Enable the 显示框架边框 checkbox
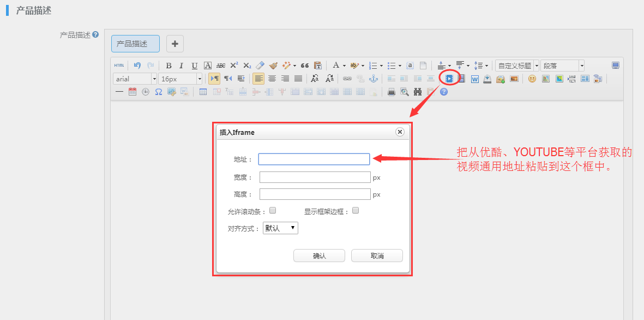The width and height of the screenshot is (644, 320). 355,210
